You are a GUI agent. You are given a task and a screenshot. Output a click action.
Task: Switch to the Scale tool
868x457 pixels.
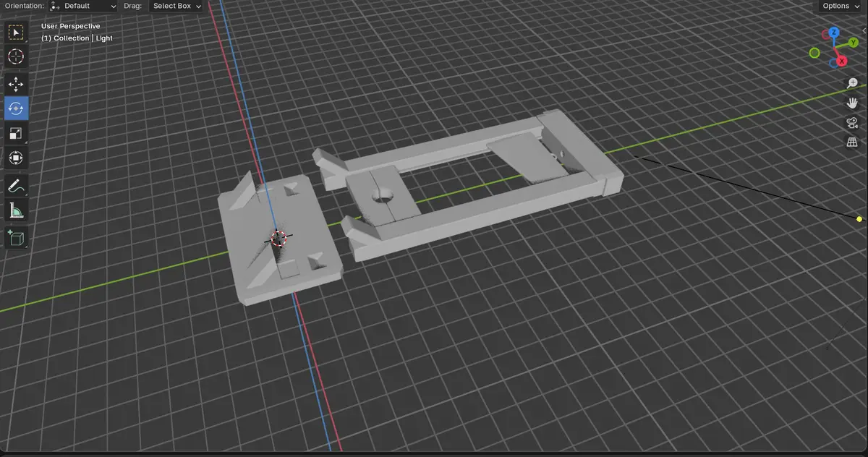click(x=16, y=132)
